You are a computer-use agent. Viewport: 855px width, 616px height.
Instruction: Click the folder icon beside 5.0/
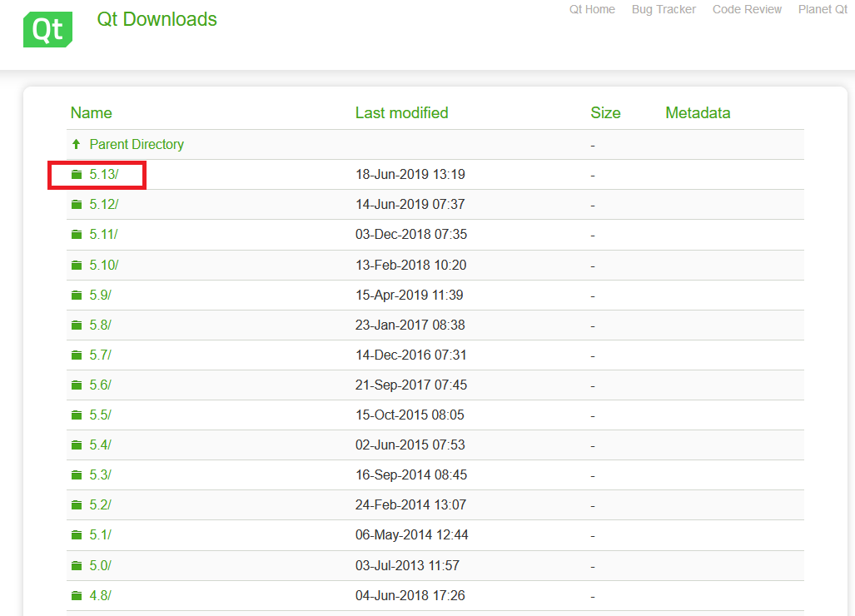[x=77, y=565]
